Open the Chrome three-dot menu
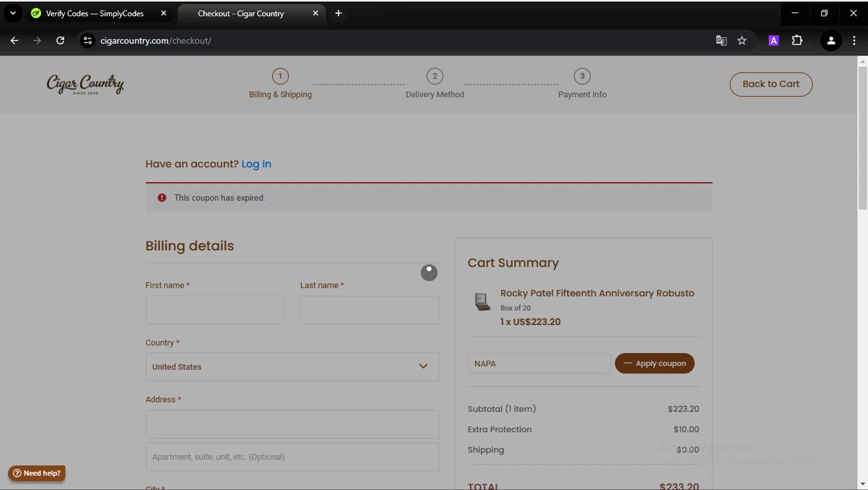The height and width of the screenshot is (490, 868). pyautogui.click(x=854, y=40)
